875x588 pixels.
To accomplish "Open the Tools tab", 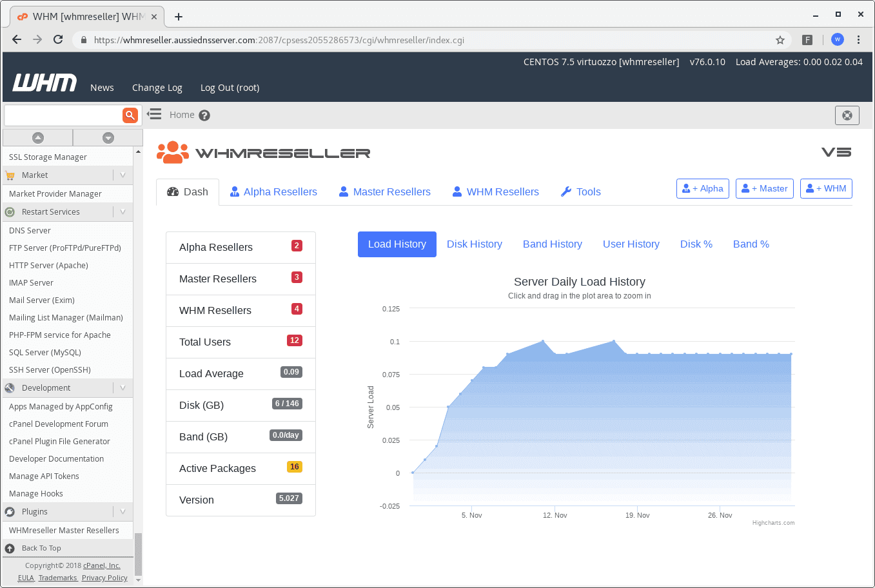I will click(580, 191).
